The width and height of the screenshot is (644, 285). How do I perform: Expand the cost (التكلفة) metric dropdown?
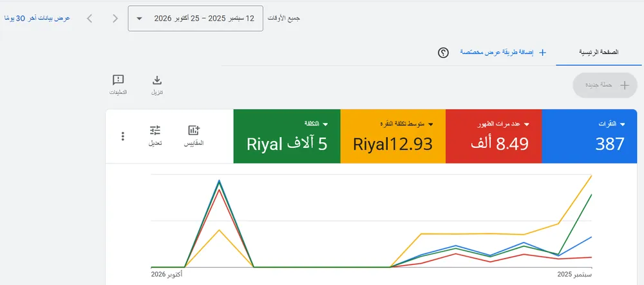pyautogui.click(x=325, y=124)
